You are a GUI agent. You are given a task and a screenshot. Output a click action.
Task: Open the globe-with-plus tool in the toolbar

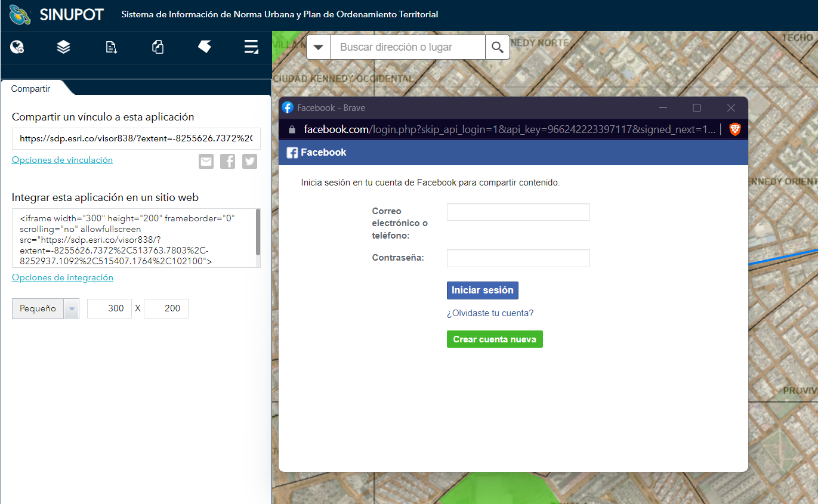tap(17, 47)
